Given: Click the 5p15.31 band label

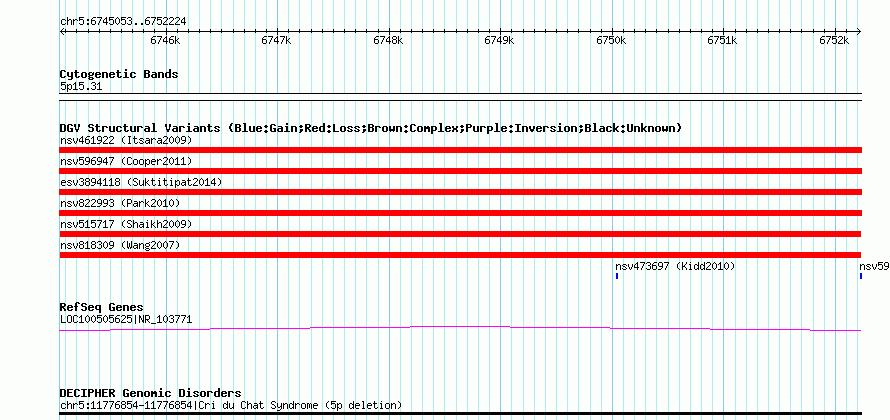Looking at the screenshot, I should tap(81, 87).
